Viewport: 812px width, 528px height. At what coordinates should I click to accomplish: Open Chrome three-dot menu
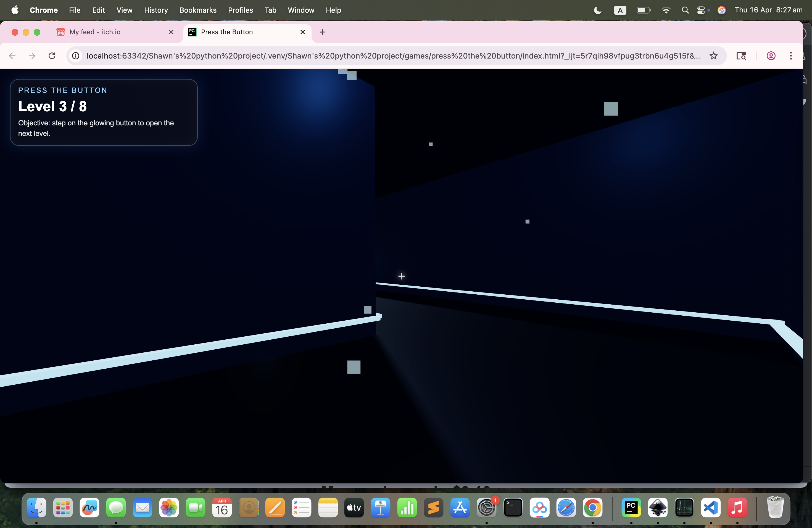(x=791, y=56)
